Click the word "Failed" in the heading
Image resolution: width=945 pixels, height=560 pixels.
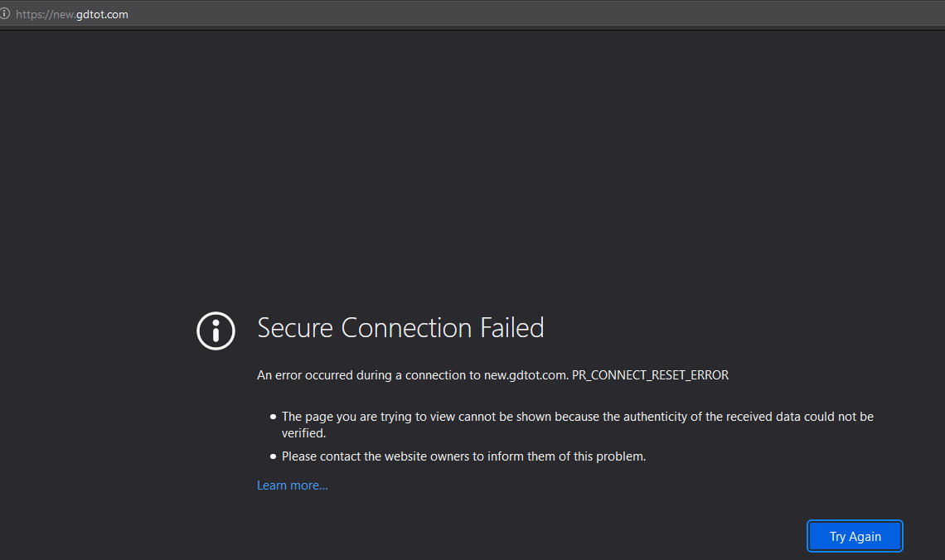512,328
